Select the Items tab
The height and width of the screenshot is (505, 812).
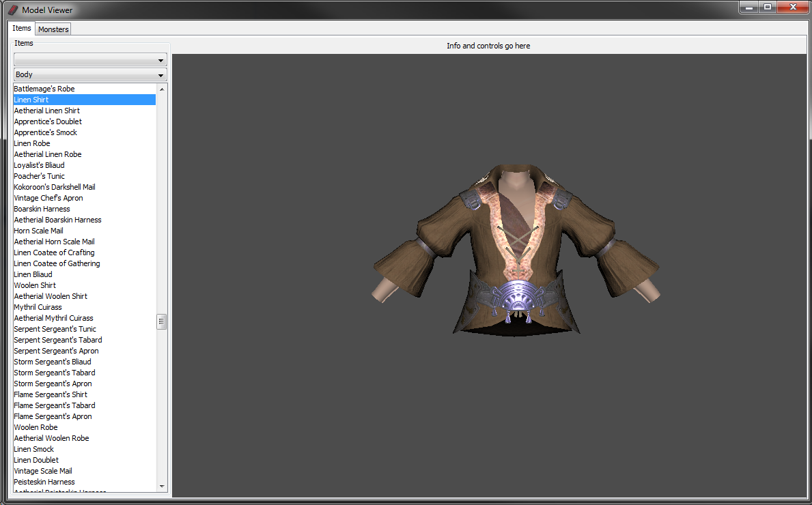pyautogui.click(x=22, y=28)
